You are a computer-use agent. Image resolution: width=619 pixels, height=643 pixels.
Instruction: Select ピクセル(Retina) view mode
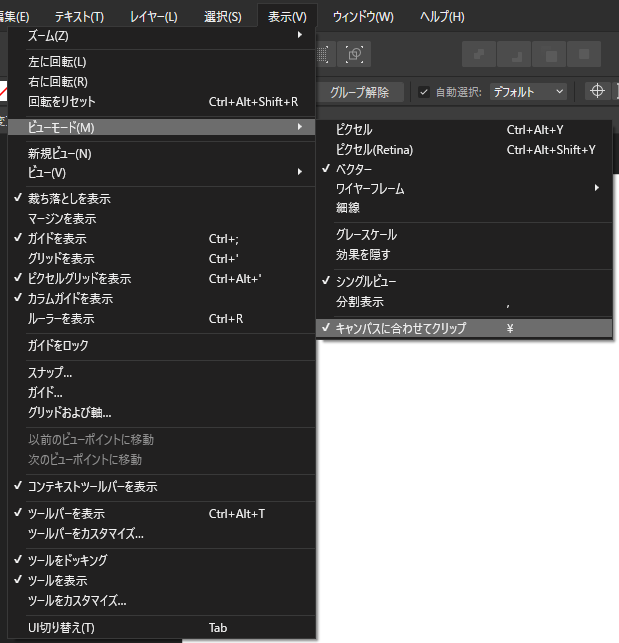tap(375, 149)
